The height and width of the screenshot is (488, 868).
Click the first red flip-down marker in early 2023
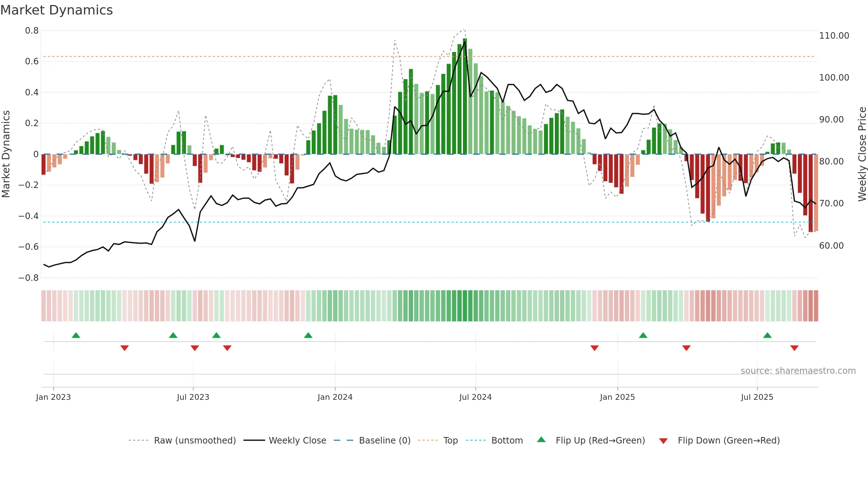(x=124, y=348)
